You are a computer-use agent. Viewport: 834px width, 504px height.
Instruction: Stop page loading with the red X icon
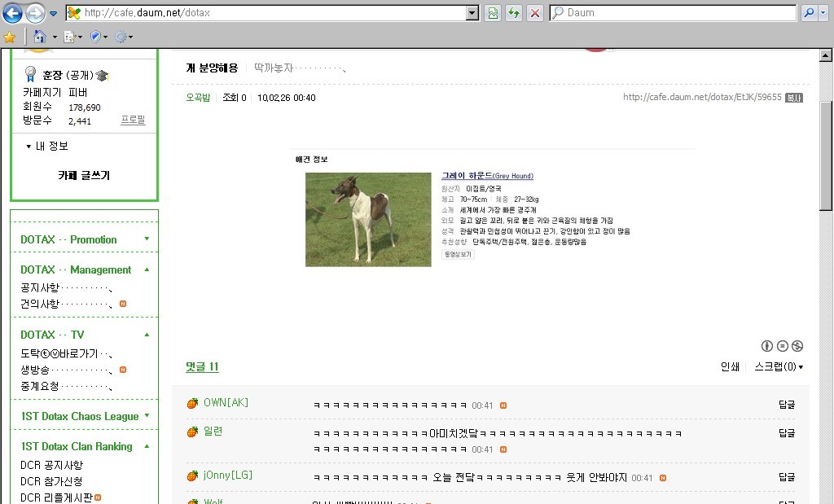click(535, 13)
